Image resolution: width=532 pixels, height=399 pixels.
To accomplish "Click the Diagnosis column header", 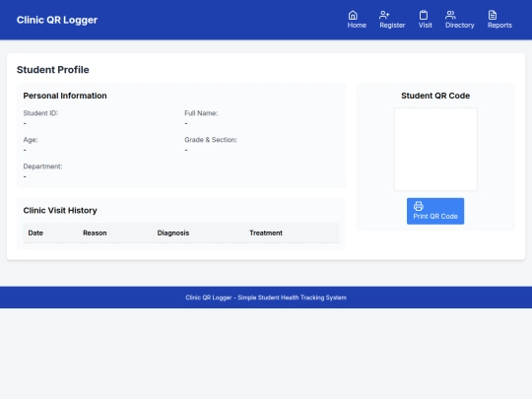I will [173, 233].
